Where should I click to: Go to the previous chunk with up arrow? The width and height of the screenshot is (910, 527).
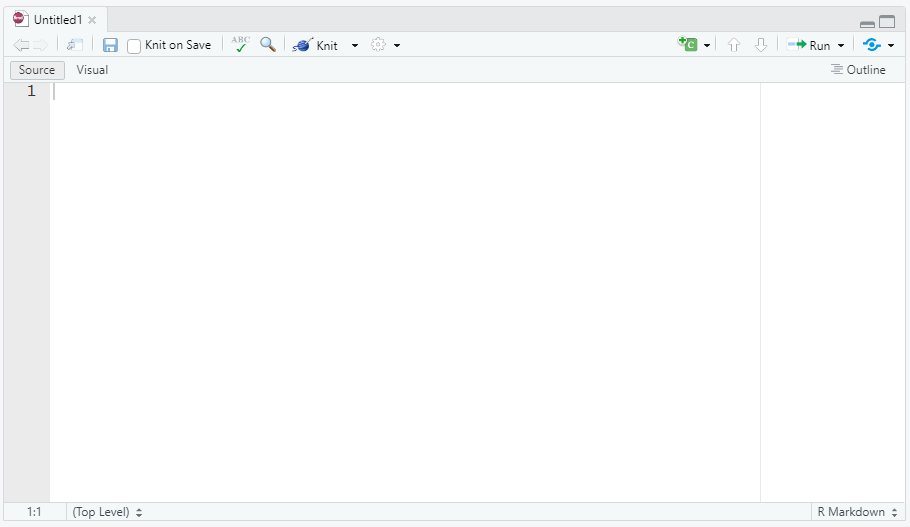(734, 45)
